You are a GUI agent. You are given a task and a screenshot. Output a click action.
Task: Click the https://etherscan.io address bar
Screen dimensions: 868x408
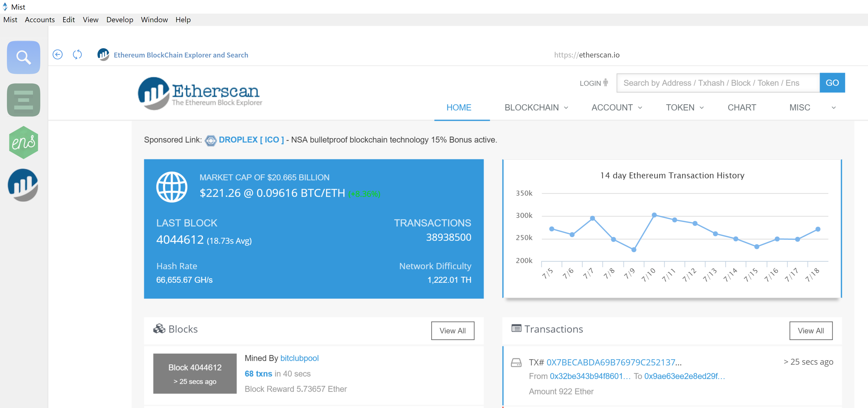(587, 55)
